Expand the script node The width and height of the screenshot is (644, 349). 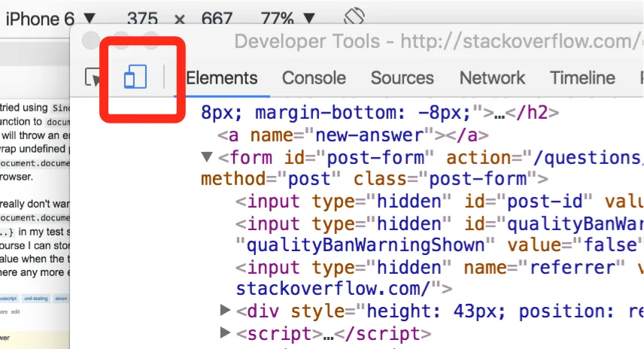pyautogui.click(x=225, y=332)
